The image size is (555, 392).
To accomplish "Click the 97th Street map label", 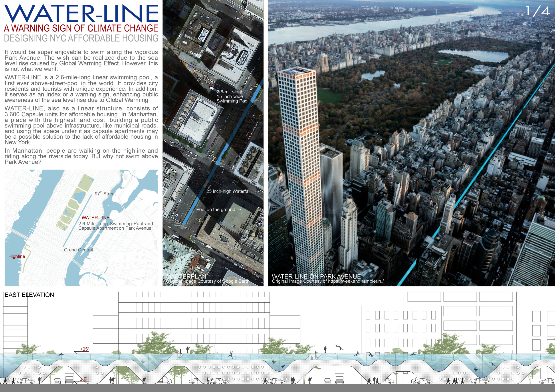I will (105, 194).
